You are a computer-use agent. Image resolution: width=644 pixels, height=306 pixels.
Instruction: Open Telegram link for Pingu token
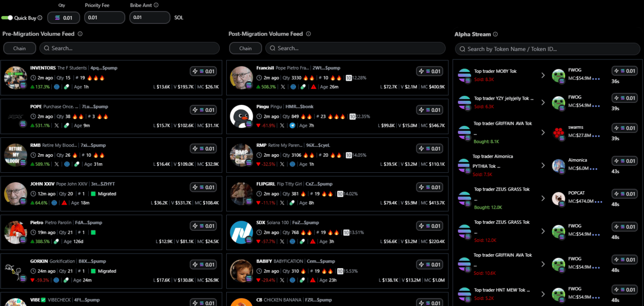(x=293, y=125)
